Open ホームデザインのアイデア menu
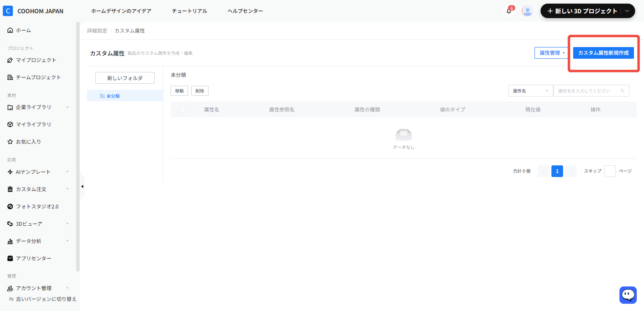This screenshot has height=311, width=644. [x=121, y=11]
